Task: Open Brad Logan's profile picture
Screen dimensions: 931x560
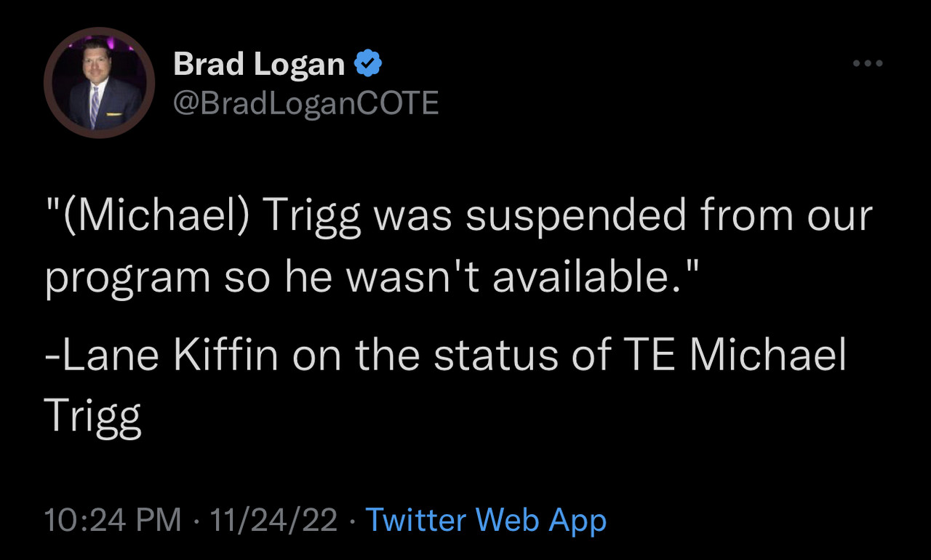Action: point(99,83)
